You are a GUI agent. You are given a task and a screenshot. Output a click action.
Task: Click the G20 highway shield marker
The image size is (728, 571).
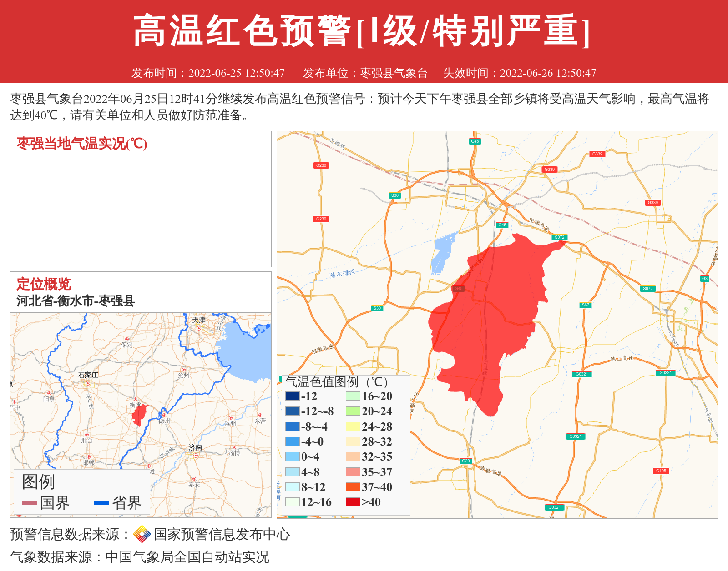coord(465,461)
